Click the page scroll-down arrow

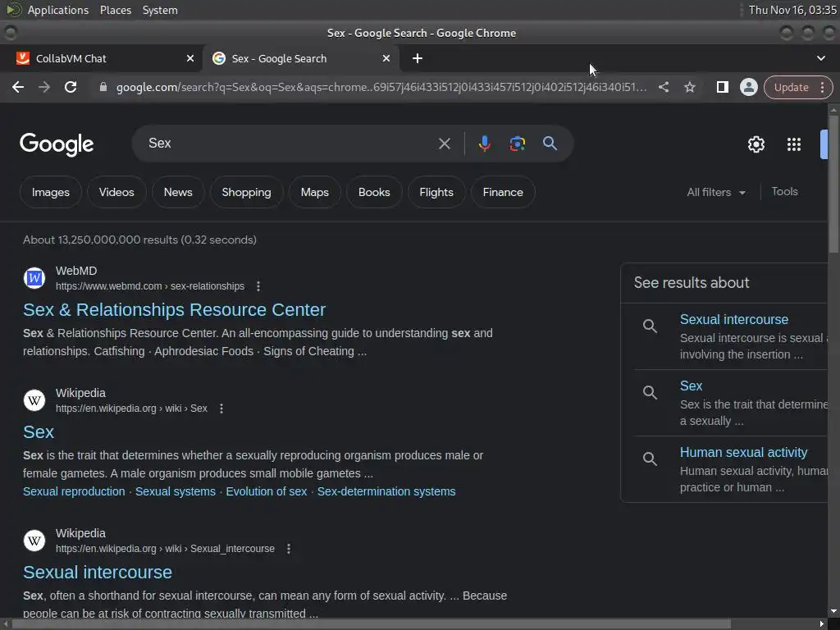[x=833, y=611]
